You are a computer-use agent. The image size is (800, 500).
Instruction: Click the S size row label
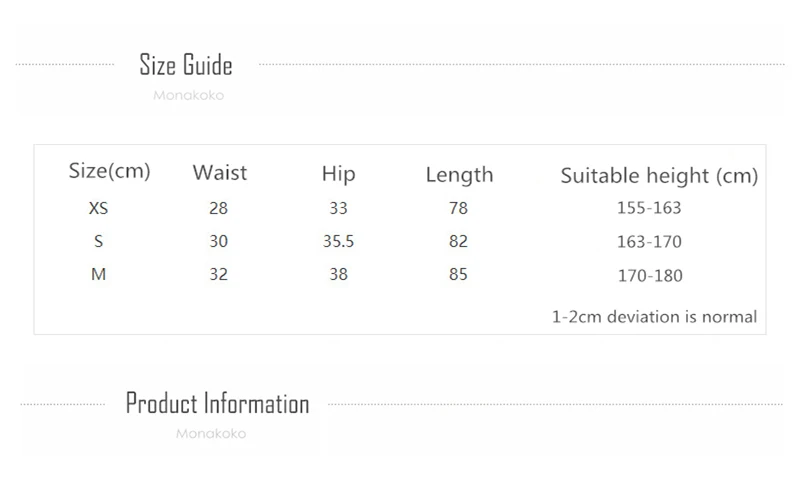coord(99,241)
